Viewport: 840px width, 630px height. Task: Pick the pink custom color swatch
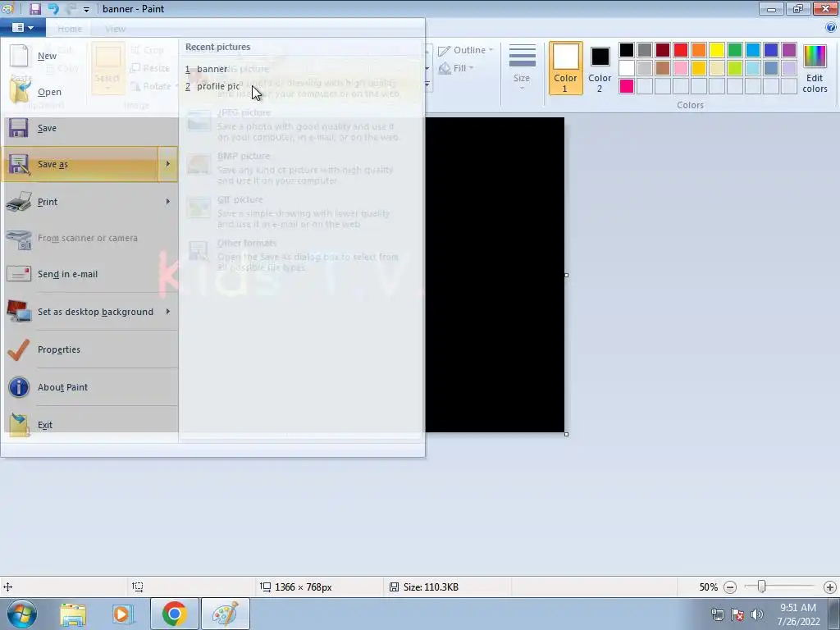coord(626,86)
